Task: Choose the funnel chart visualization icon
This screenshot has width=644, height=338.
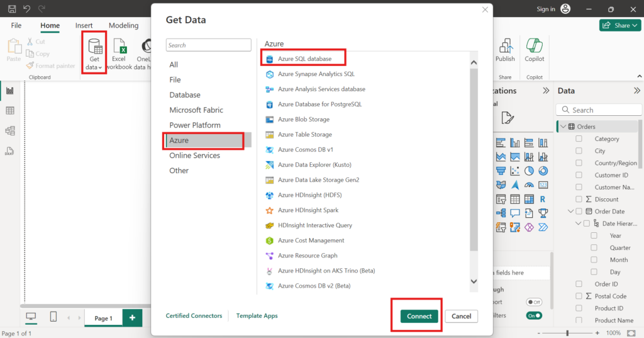Action: pos(501,171)
